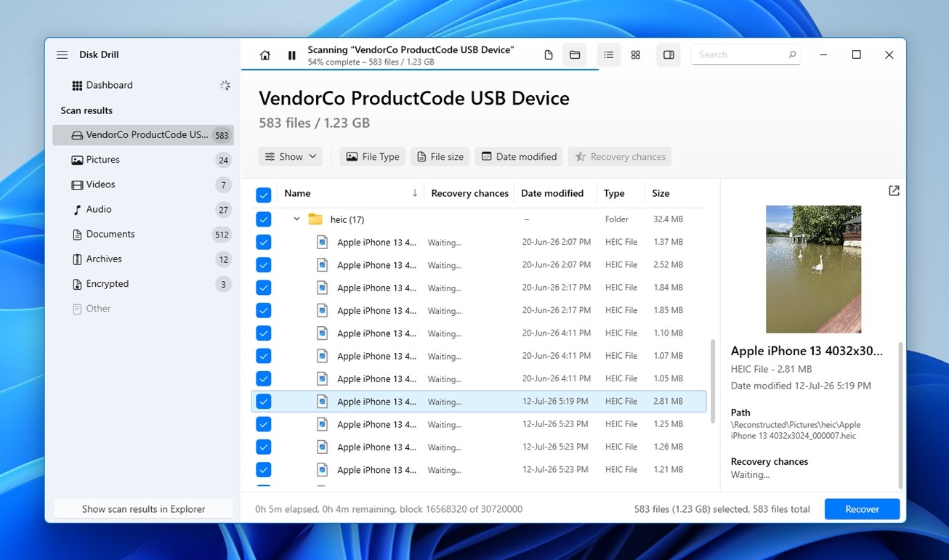949x560 pixels.
Task: Open the Date modified filter
Action: click(x=519, y=157)
